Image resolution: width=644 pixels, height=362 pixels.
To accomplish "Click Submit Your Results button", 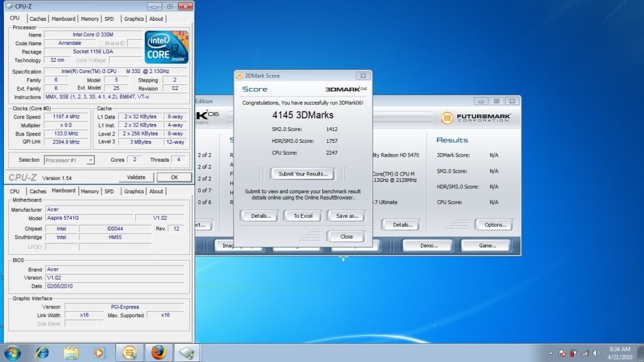I will (303, 174).
